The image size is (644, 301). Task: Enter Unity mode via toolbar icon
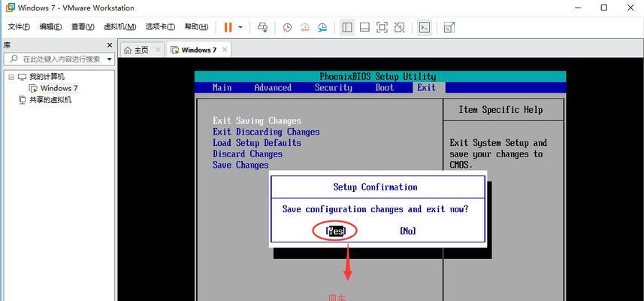point(399,27)
